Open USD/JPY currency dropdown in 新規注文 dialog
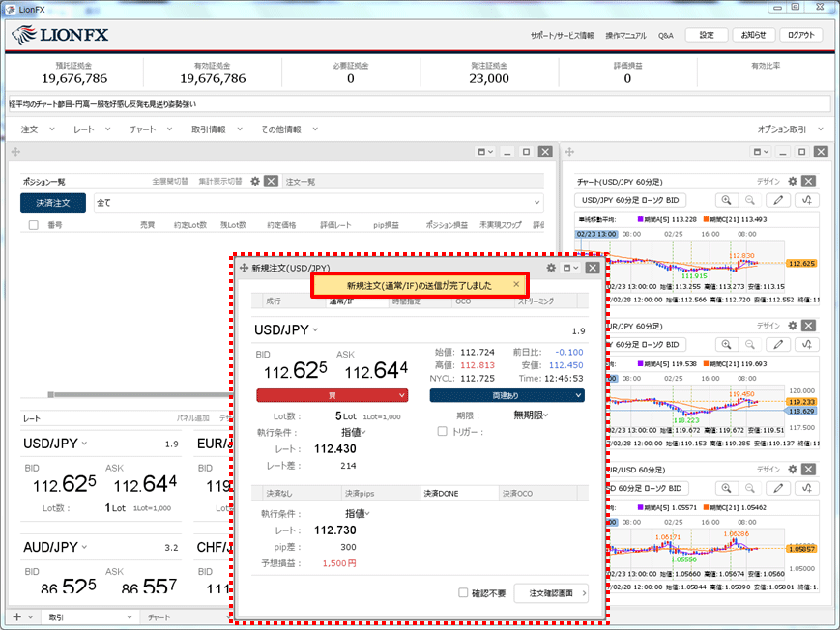840x630 pixels. pos(286,330)
